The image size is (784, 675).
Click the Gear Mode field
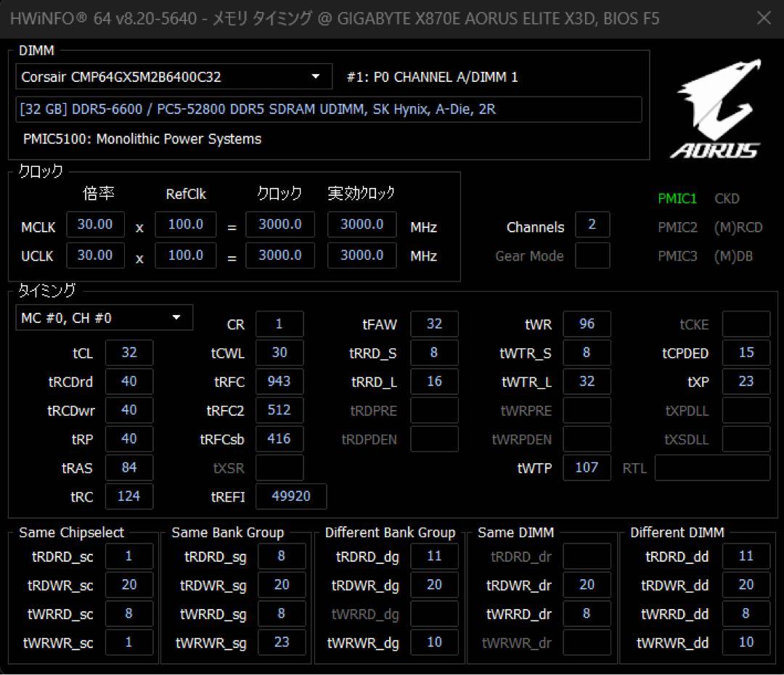coord(592,255)
